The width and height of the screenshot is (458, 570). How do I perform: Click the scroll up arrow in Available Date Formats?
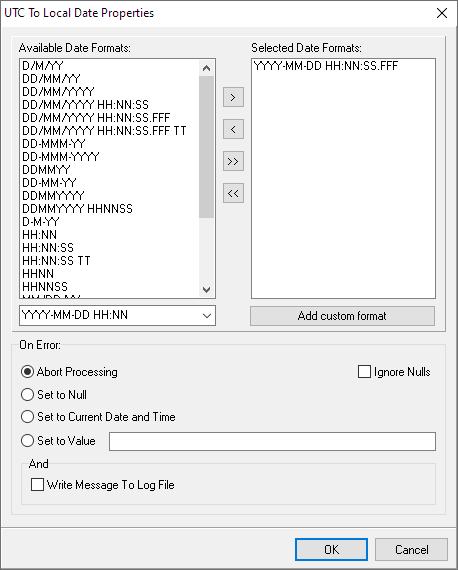206,68
